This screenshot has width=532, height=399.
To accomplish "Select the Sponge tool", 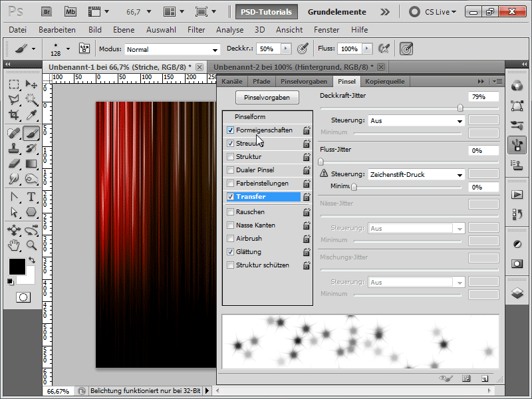I will coord(31,179).
